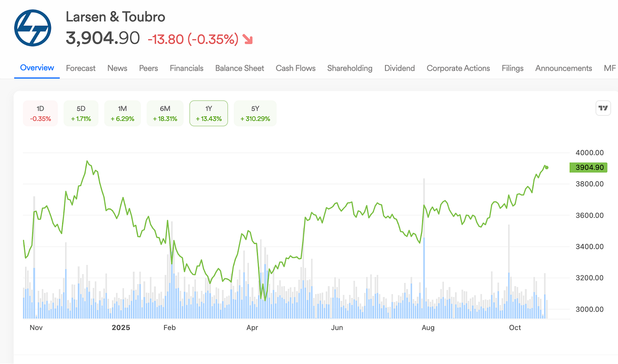This screenshot has height=364, width=618.
Task: Click the 3800.00 axis label
Action: (590, 184)
